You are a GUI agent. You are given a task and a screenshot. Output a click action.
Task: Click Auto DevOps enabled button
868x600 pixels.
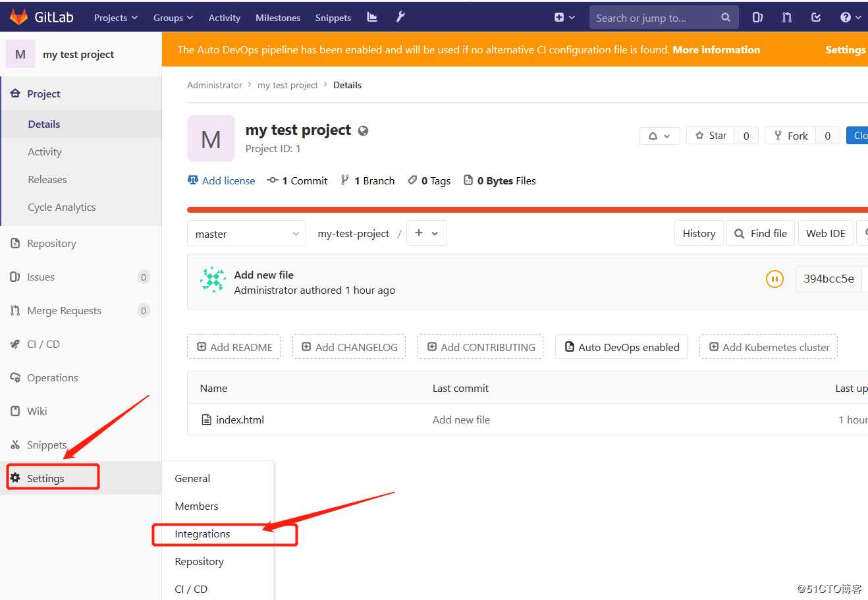622,346
